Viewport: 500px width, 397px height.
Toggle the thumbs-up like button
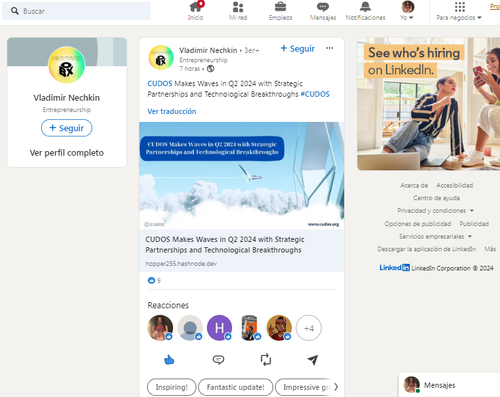[x=169, y=360]
